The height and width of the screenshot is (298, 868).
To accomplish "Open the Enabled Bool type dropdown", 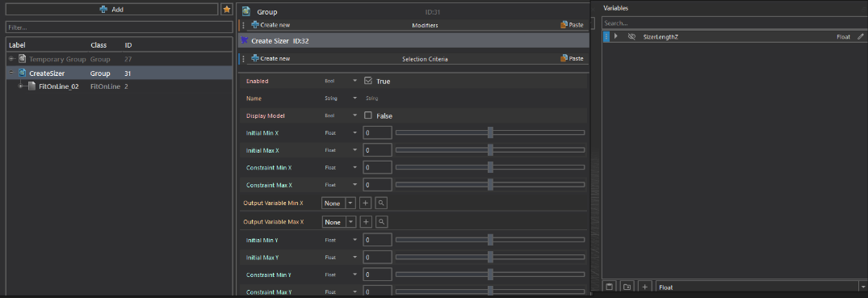I will pyautogui.click(x=354, y=81).
